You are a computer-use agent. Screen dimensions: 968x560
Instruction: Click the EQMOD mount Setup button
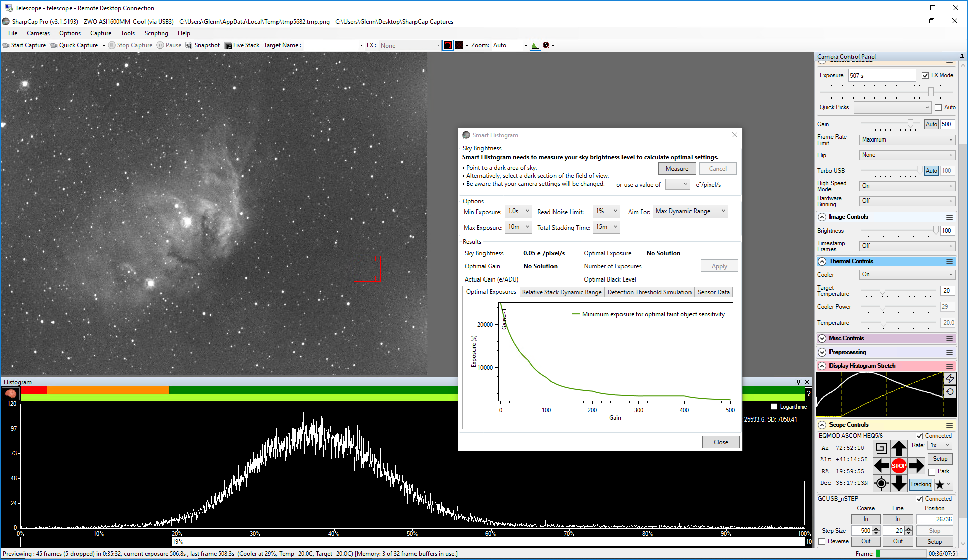coord(940,459)
